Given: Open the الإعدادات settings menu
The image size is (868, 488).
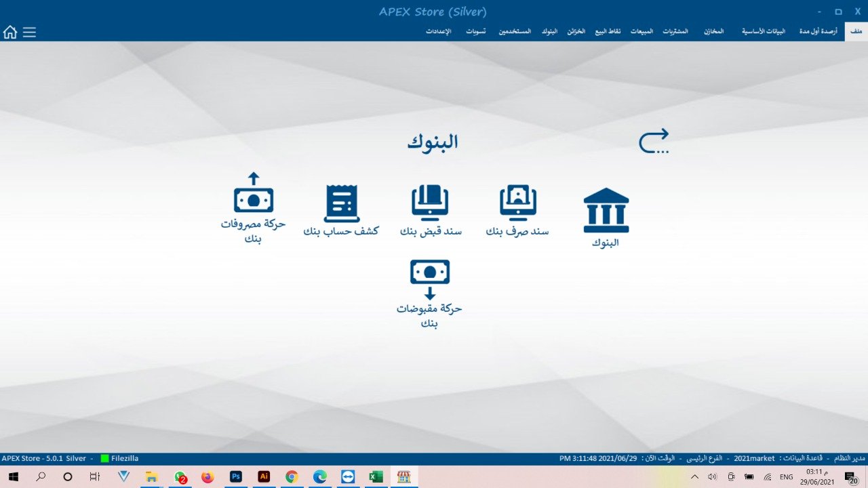Looking at the screenshot, I should (x=439, y=32).
